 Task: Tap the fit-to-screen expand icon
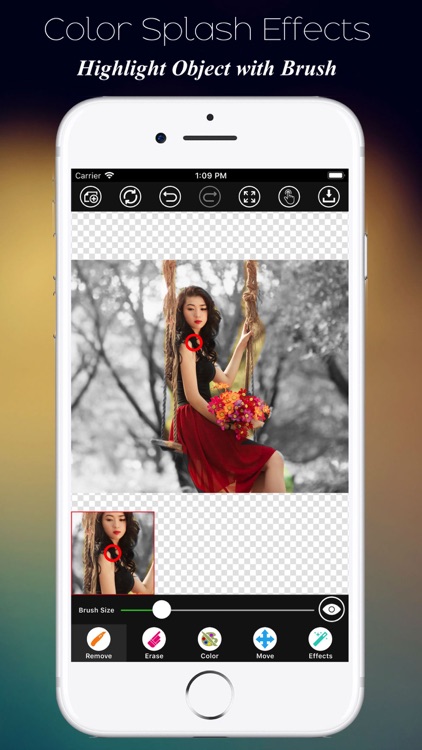249,197
